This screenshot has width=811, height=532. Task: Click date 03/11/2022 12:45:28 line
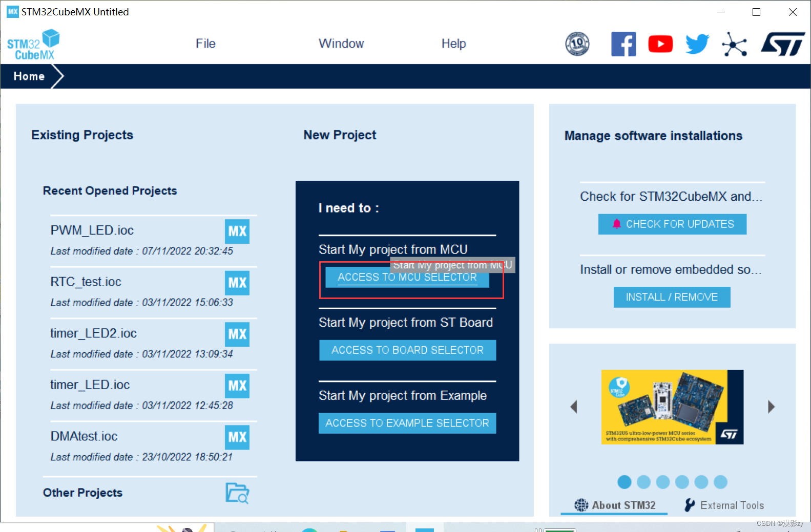pos(142,406)
